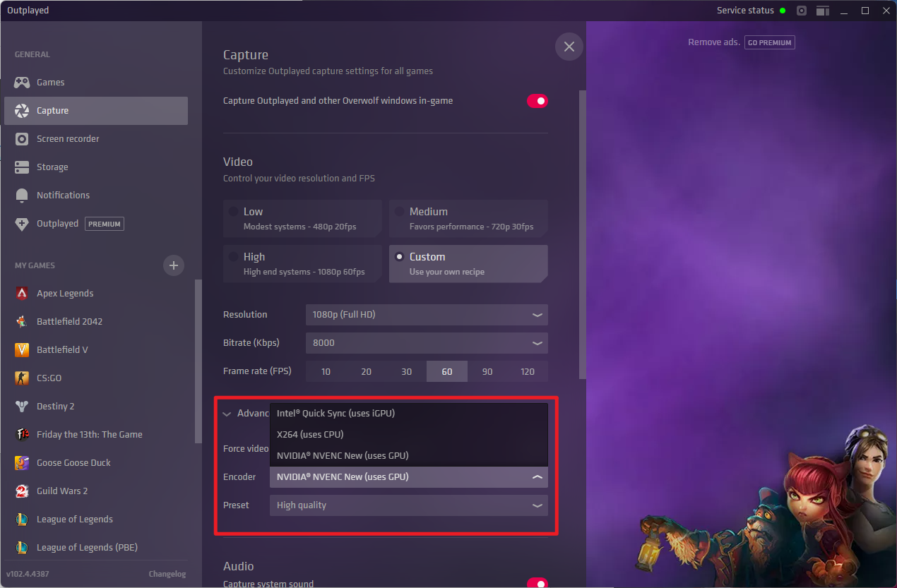
Task: Click the Guild Wars 2 icon
Action: 22,491
